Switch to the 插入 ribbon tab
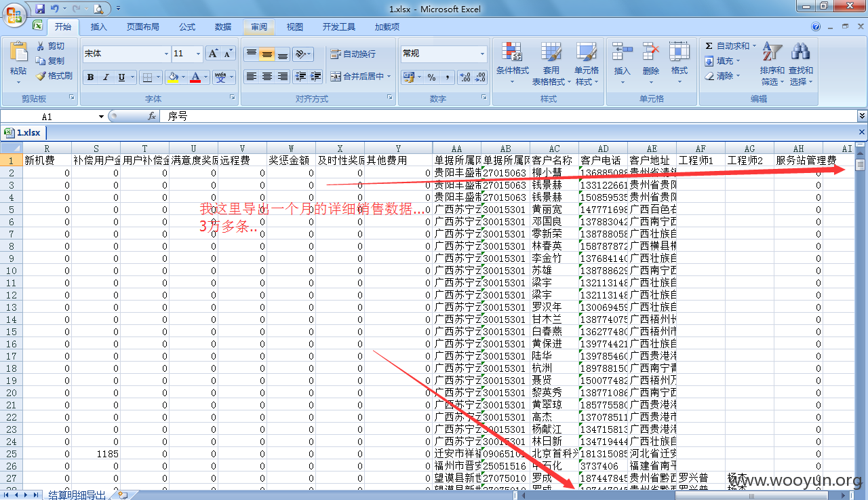The image size is (868, 500). coord(99,27)
